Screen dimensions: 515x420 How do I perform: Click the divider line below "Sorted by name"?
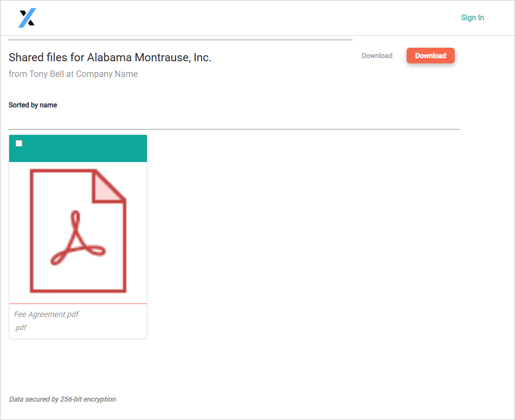[234, 130]
